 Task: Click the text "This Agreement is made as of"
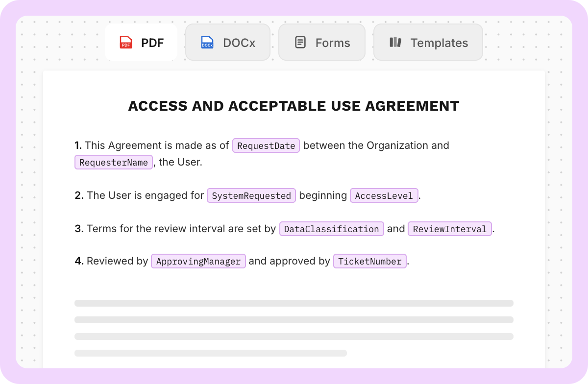tap(157, 145)
